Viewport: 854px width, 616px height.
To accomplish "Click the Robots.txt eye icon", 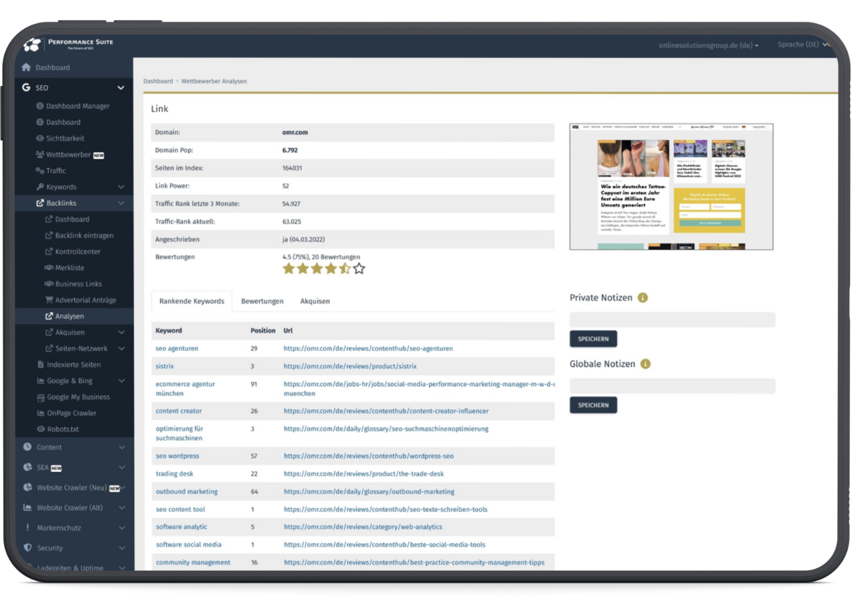I will coord(41,429).
